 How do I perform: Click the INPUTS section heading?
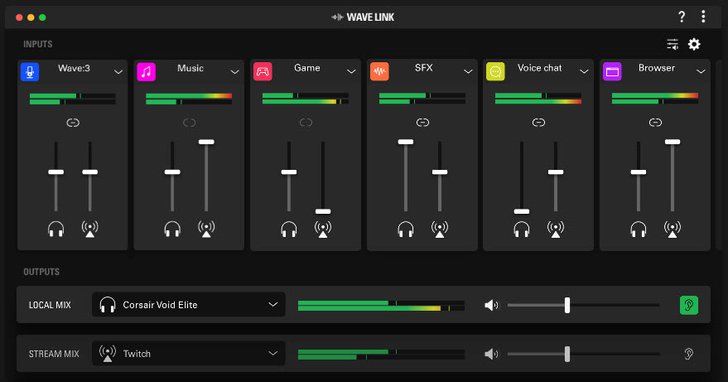(x=38, y=44)
